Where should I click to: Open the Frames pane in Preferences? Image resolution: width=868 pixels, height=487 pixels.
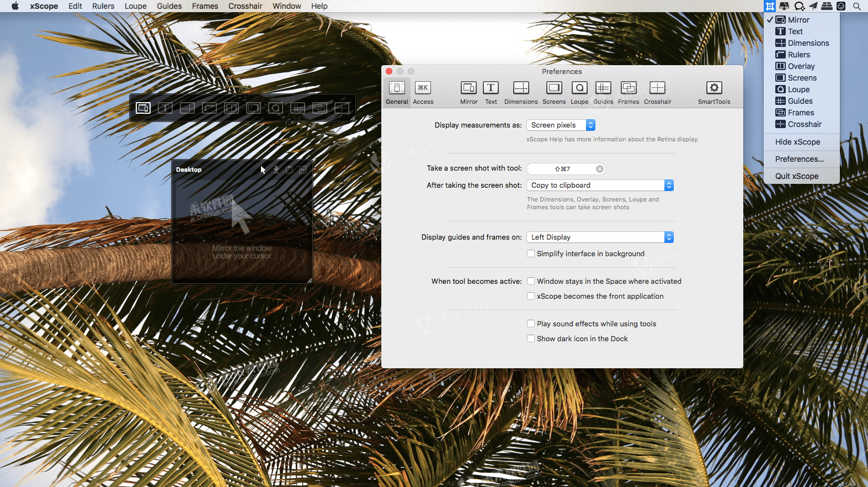pyautogui.click(x=629, y=92)
